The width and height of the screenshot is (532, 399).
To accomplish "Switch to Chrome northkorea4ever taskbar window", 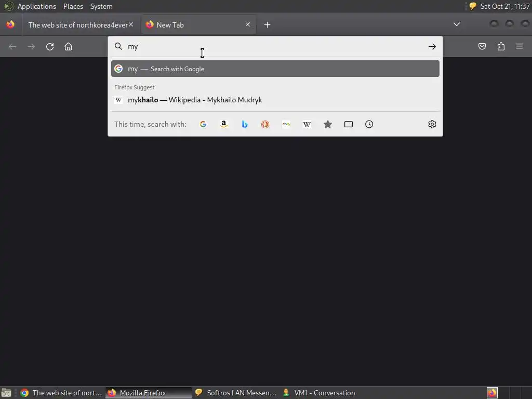I will click(61, 393).
